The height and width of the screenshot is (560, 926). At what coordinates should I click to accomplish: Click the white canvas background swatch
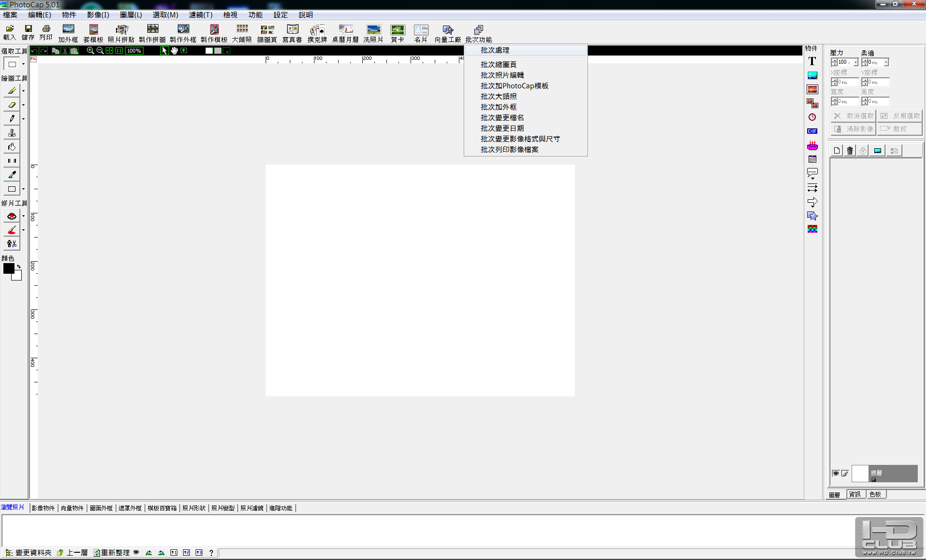point(209,51)
